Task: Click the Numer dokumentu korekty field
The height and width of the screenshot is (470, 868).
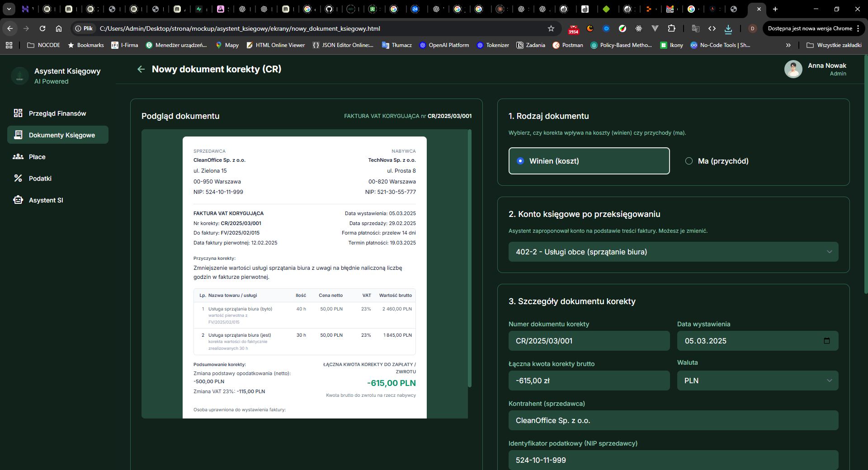Action: 589,341
